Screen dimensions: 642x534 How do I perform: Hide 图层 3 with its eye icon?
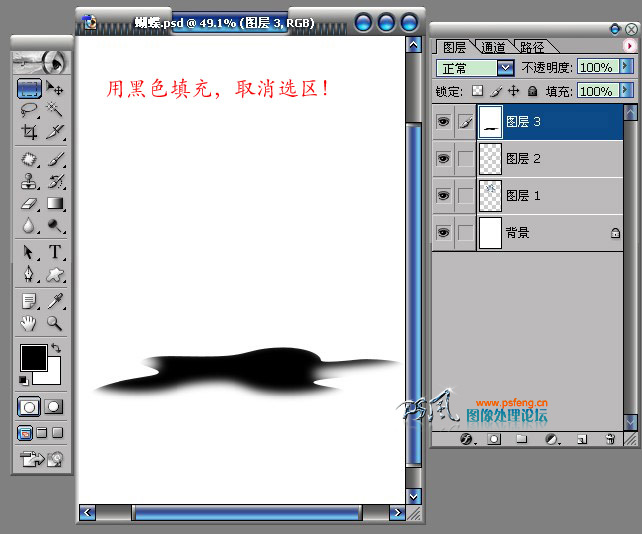tap(443, 122)
